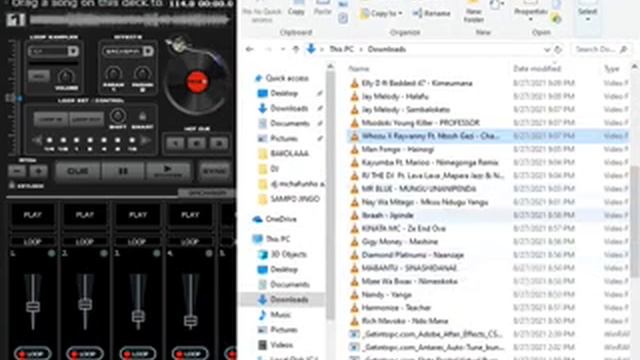Click New folder in the Explorer ribbon
This screenshot has width=640, height=360.
[473, 12]
